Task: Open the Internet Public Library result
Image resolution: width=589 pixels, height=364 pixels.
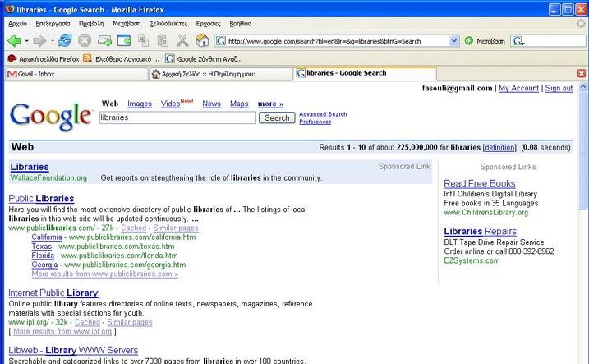Action: [x=53, y=293]
